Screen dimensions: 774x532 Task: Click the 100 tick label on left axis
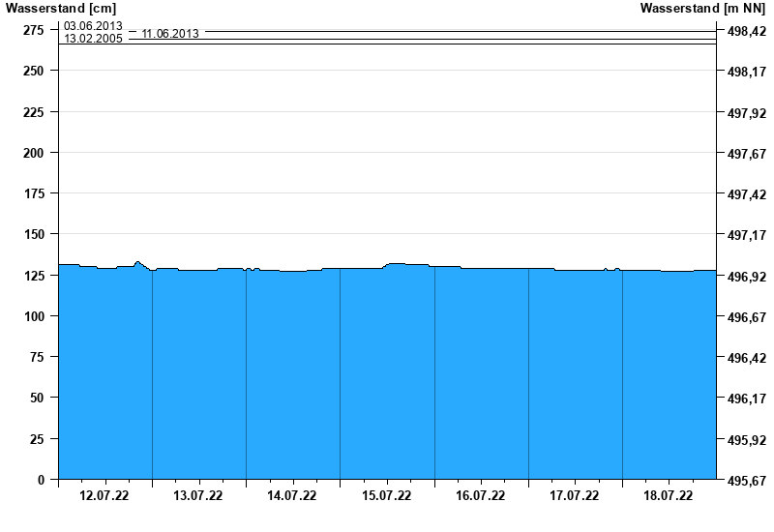(x=33, y=316)
